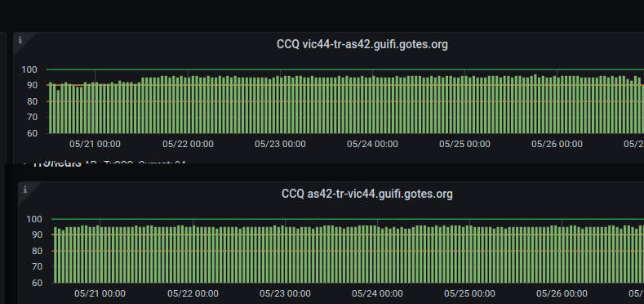The width and height of the screenshot is (644, 304).
Task: Click the 60 axis value on vic44-tr-as42 chart
Action: 32,133
